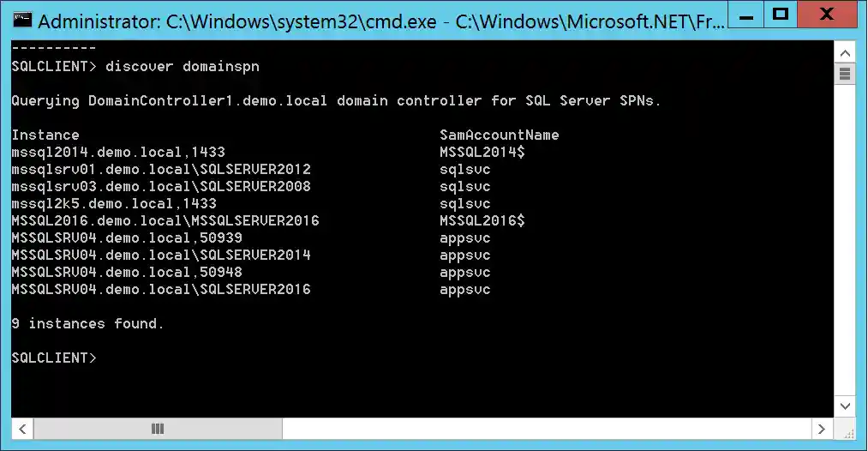Click appsvc account for MSSQLSRV04 SQLSERVER2016 row
The height and width of the screenshot is (451, 868).
tap(465, 290)
